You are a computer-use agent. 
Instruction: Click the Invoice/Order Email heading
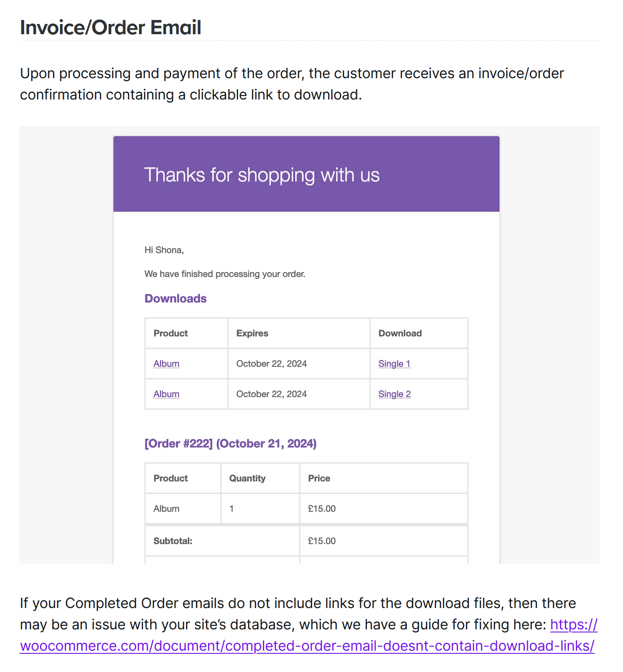click(111, 28)
